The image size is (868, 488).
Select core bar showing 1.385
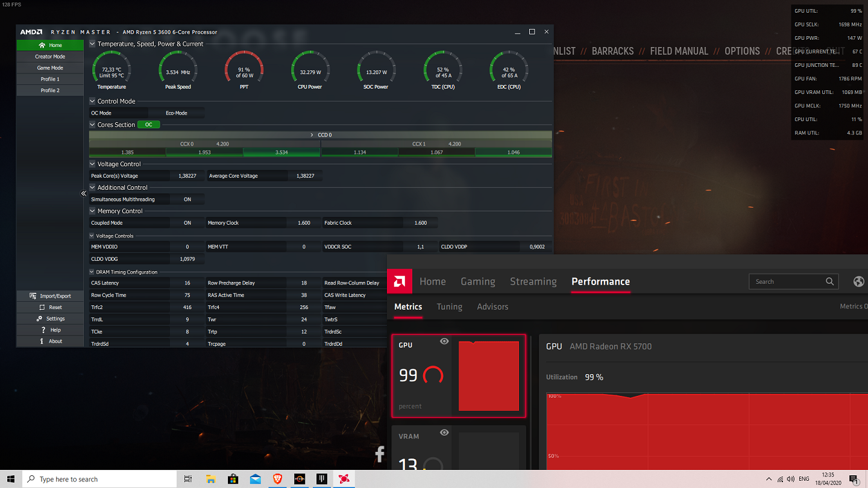coord(127,152)
